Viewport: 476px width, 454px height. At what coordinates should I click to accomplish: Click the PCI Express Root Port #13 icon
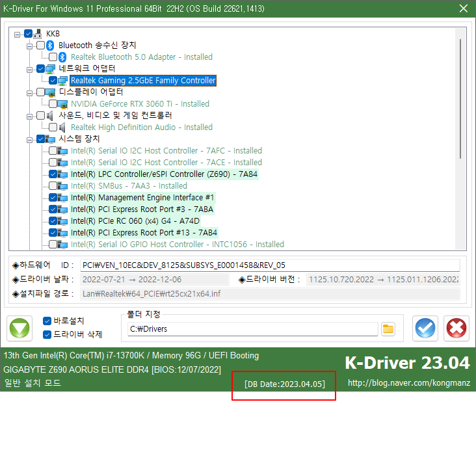tap(62, 233)
